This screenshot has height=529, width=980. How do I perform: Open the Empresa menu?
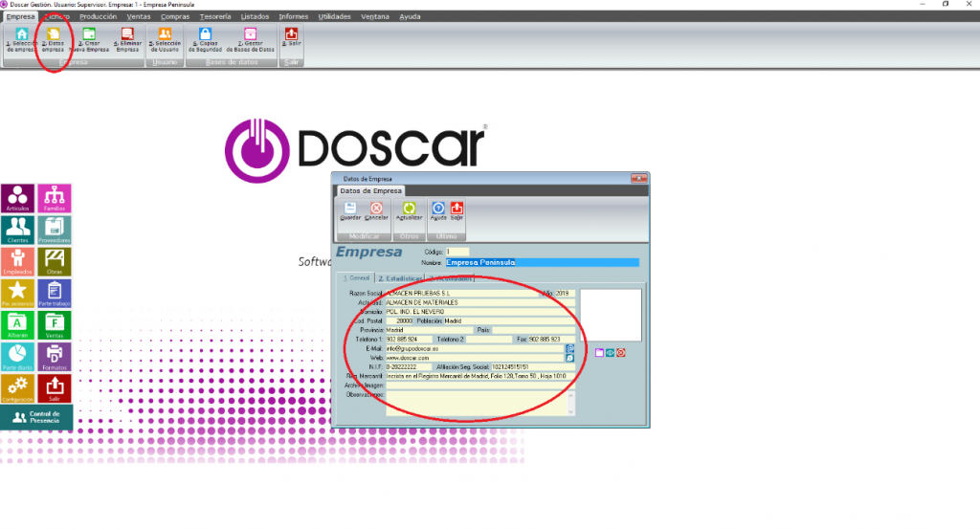click(21, 17)
